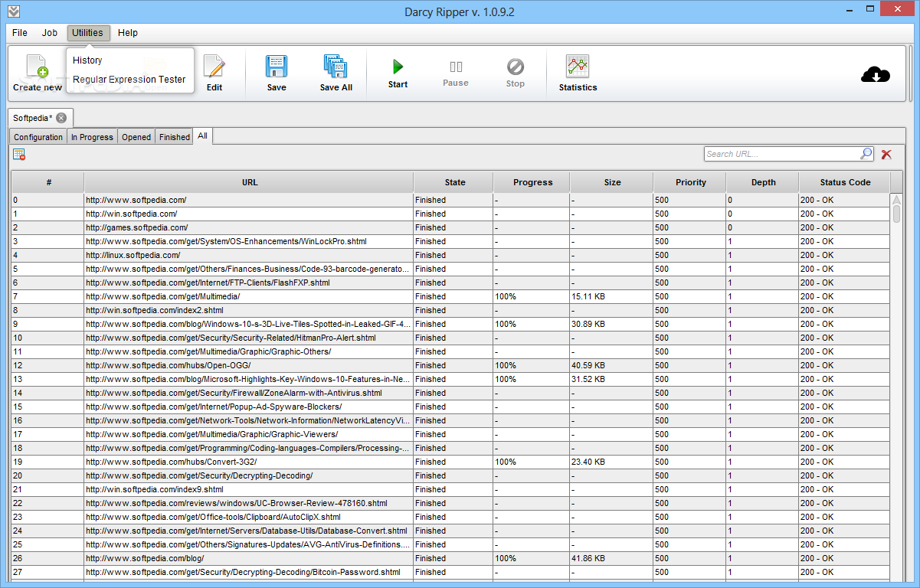The height and width of the screenshot is (588, 920).
Task: Click the application icon in title bar
Action: [14, 11]
